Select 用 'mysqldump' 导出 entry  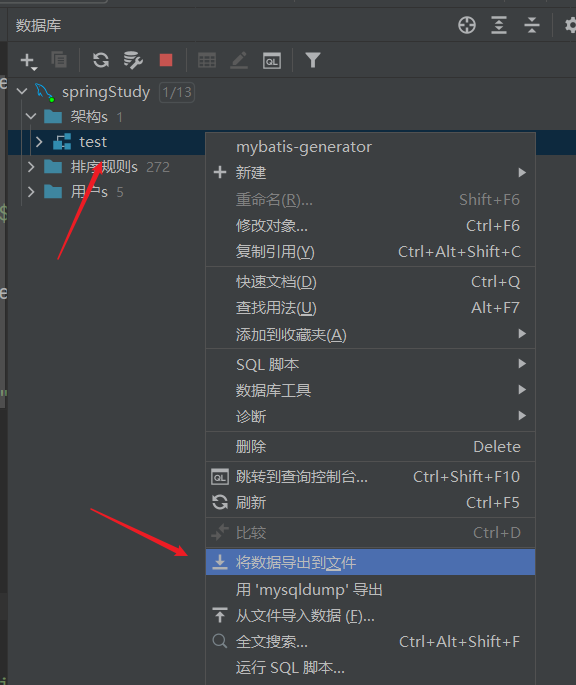370,590
